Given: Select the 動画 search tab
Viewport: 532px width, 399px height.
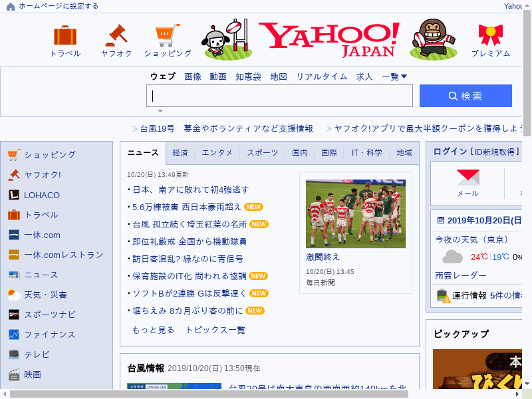Looking at the screenshot, I should point(218,76).
